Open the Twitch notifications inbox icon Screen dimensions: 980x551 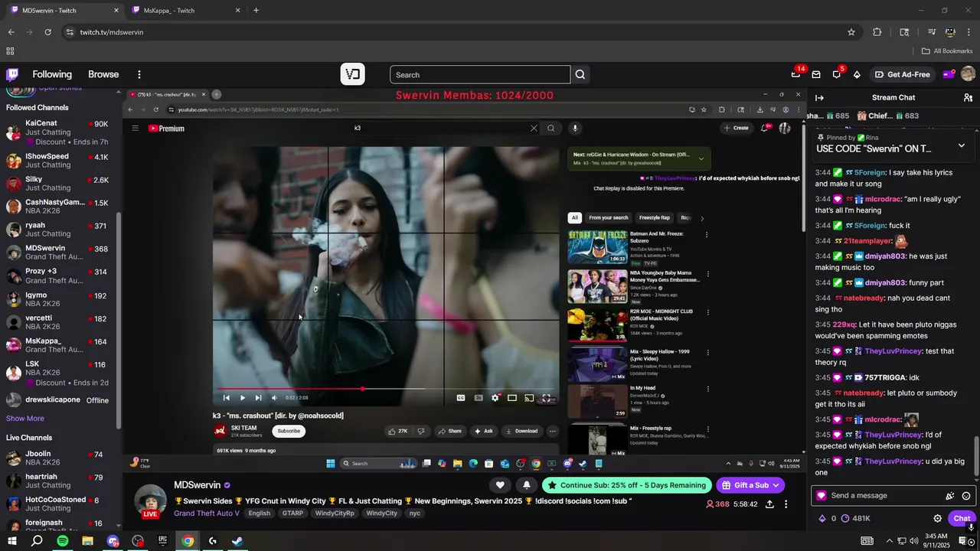816,74
